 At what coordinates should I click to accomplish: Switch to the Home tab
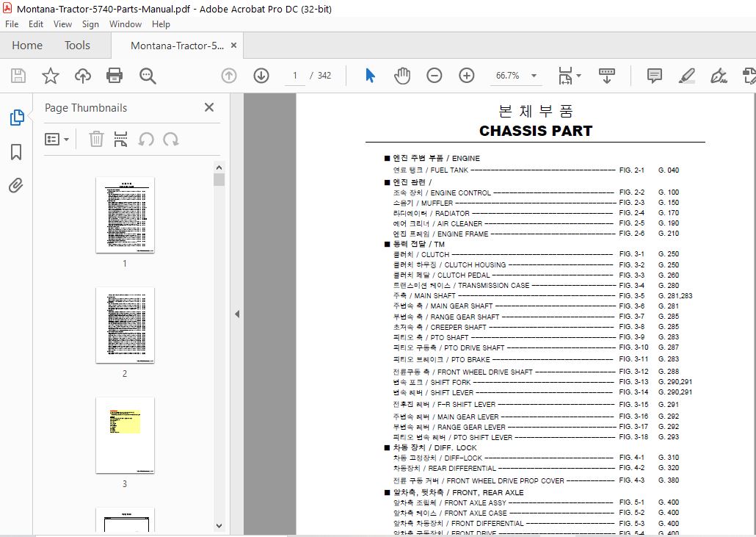point(27,46)
